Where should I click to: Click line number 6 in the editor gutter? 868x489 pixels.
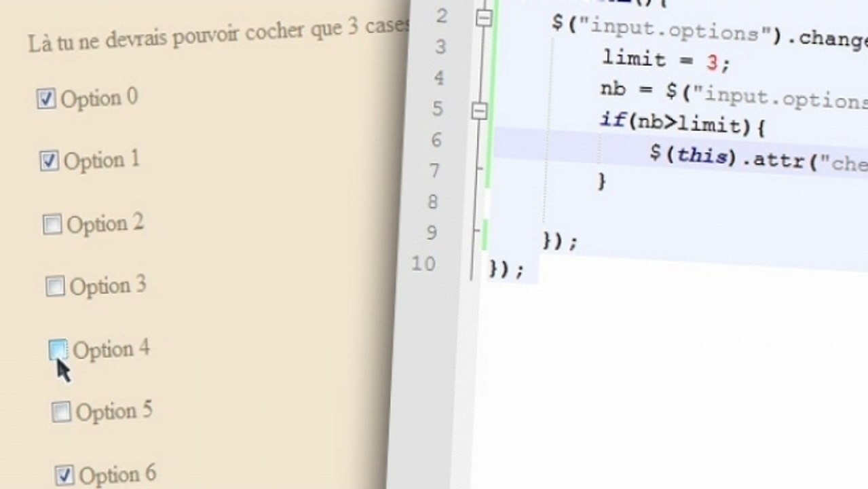tap(436, 140)
